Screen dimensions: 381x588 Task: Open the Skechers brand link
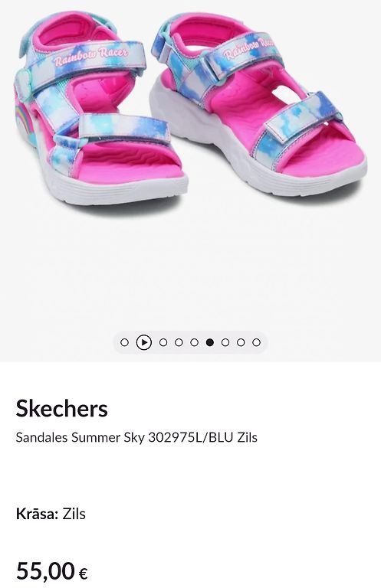click(62, 408)
